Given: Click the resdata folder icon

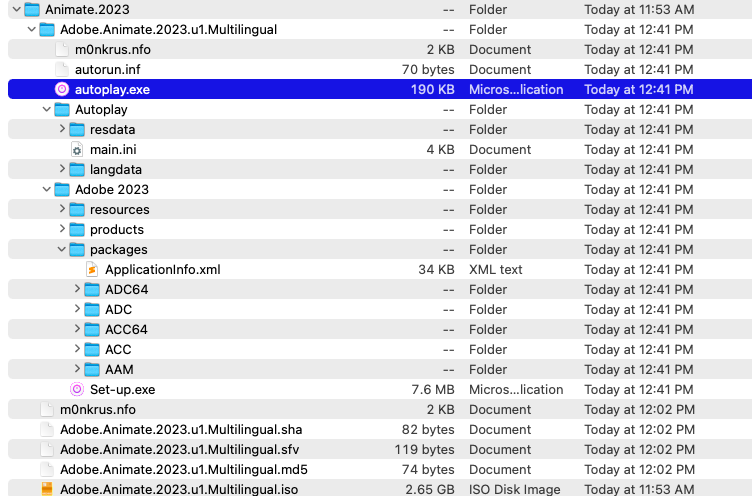Looking at the screenshot, I should 77,130.
